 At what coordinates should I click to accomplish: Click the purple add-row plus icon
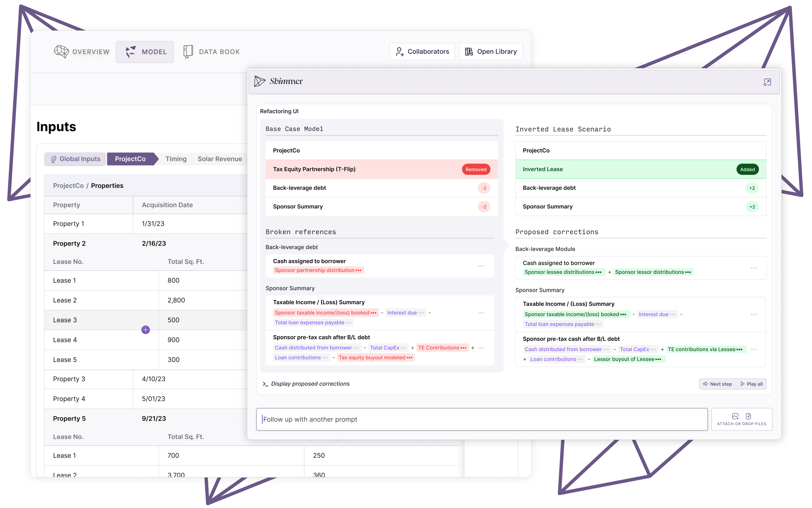tap(146, 330)
